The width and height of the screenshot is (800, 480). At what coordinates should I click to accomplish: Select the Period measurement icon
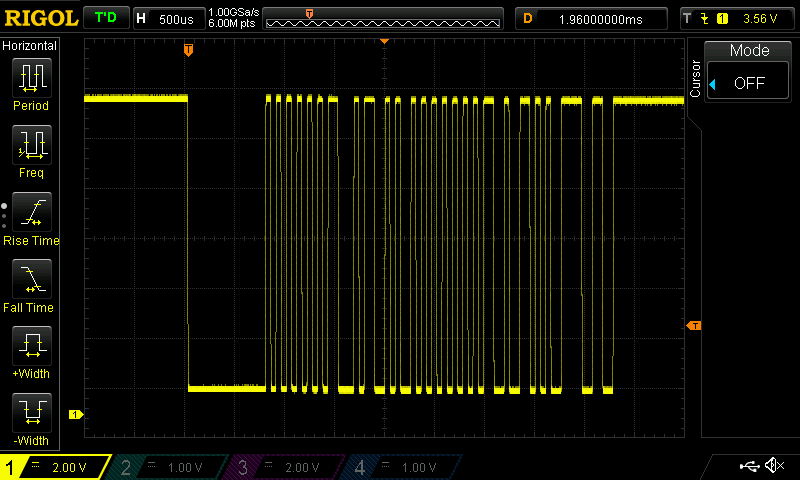point(32,78)
